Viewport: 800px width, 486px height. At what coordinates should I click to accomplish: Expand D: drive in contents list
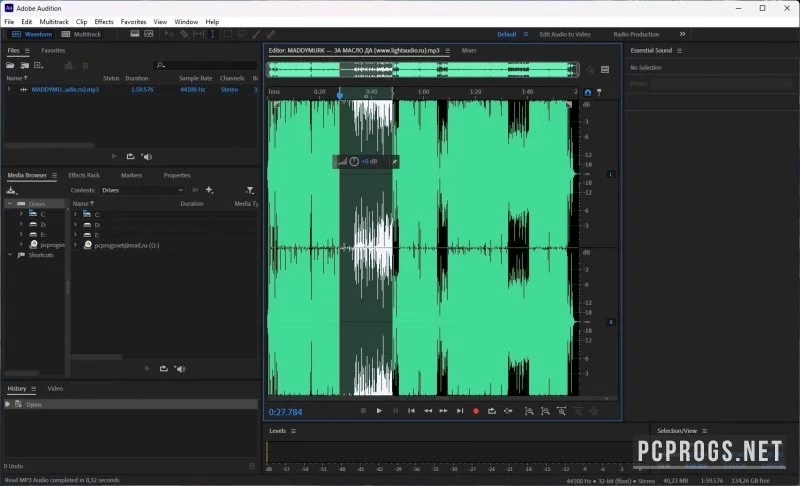click(x=75, y=224)
